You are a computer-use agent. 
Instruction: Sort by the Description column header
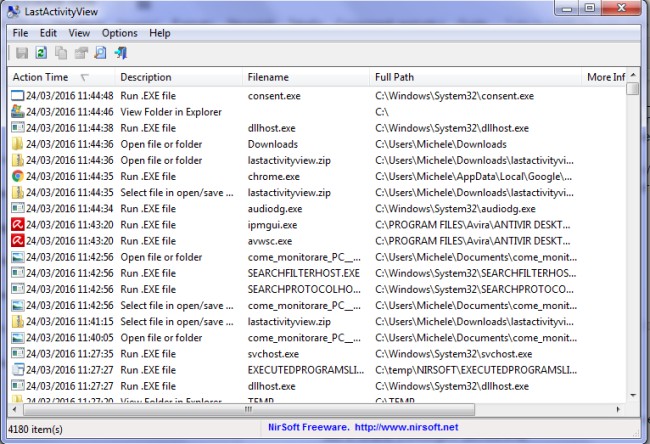point(179,77)
